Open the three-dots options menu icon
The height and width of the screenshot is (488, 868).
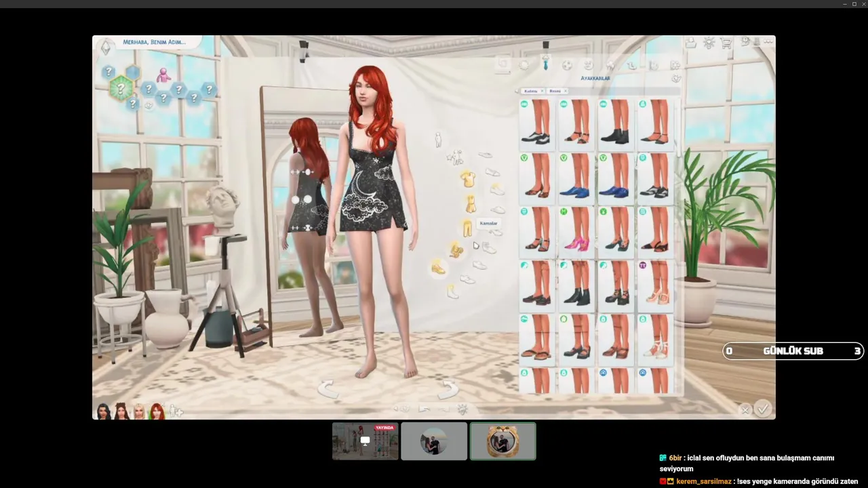click(x=768, y=42)
